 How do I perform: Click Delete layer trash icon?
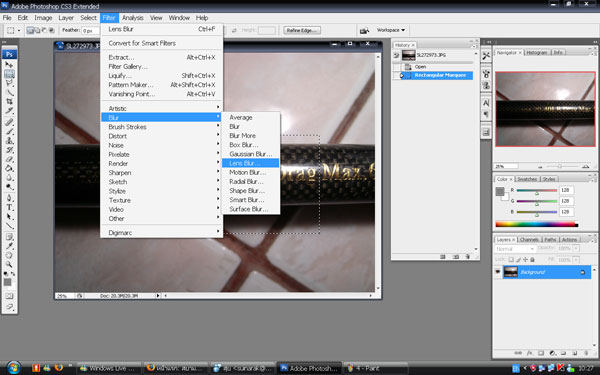[x=586, y=353]
